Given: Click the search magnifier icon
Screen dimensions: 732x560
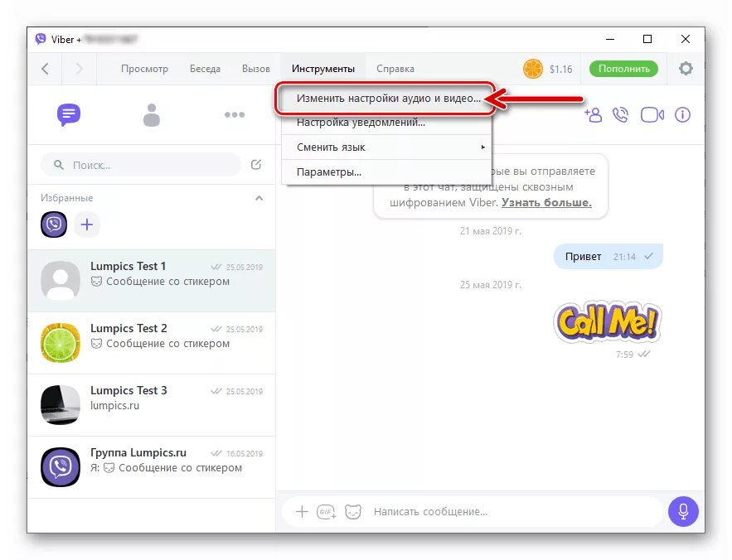Looking at the screenshot, I should point(59,165).
